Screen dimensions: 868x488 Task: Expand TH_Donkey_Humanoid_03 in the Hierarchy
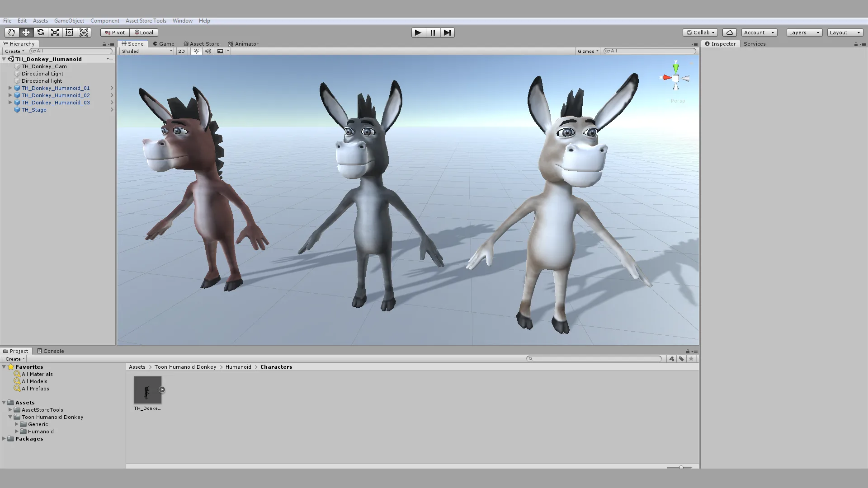click(10, 103)
